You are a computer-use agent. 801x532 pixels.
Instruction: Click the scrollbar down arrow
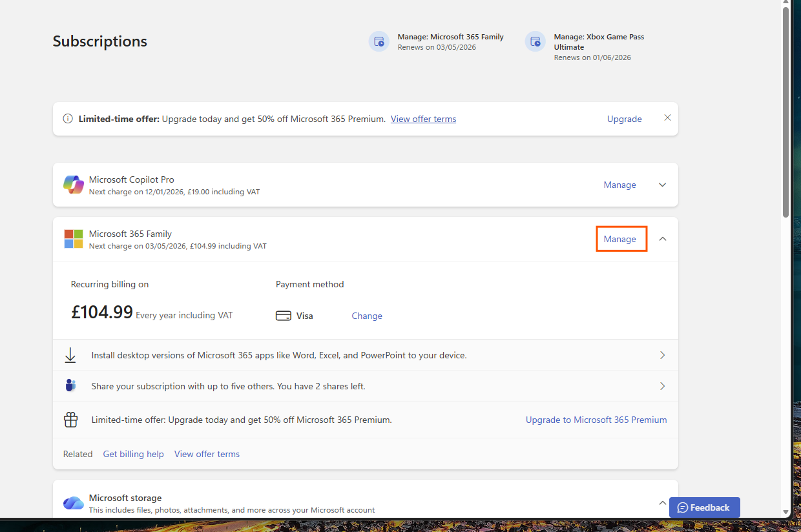[x=785, y=513]
